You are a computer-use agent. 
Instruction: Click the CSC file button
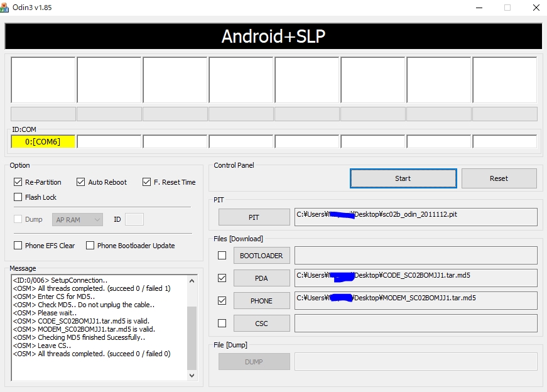point(262,324)
